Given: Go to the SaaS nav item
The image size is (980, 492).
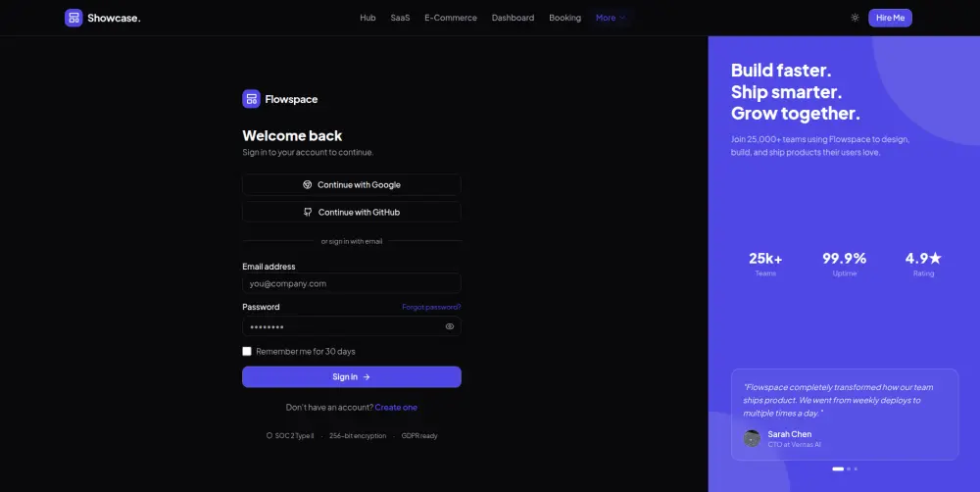Looking at the screenshot, I should click(x=400, y=18).
